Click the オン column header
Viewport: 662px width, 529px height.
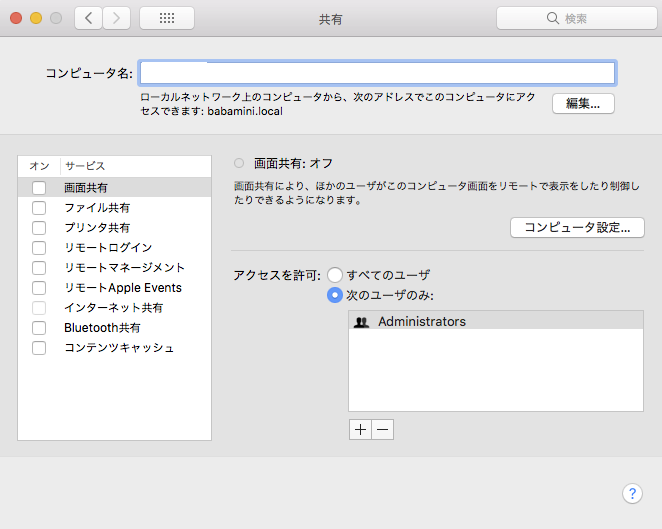click(39, 166)
